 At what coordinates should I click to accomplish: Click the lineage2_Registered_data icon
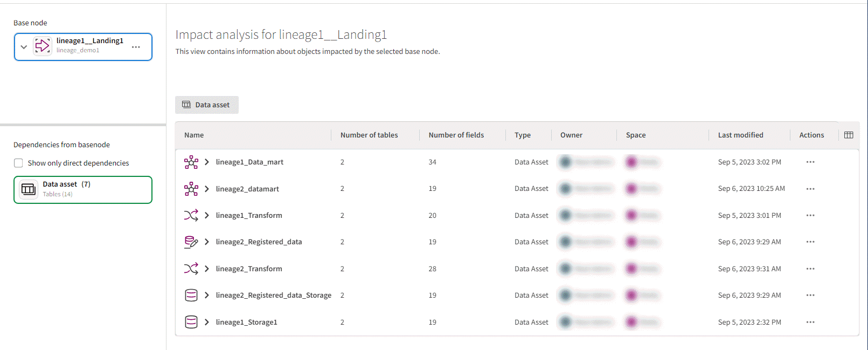191,242
